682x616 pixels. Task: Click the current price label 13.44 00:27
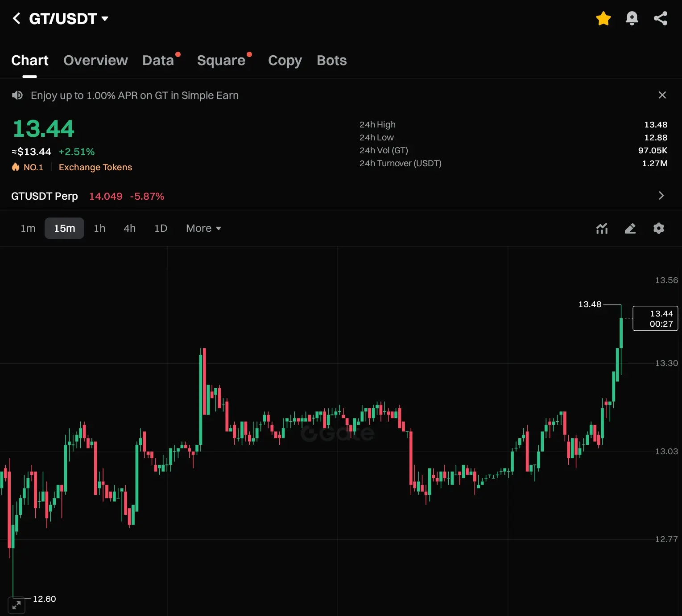pyautogui.click(x=655, y=318)
